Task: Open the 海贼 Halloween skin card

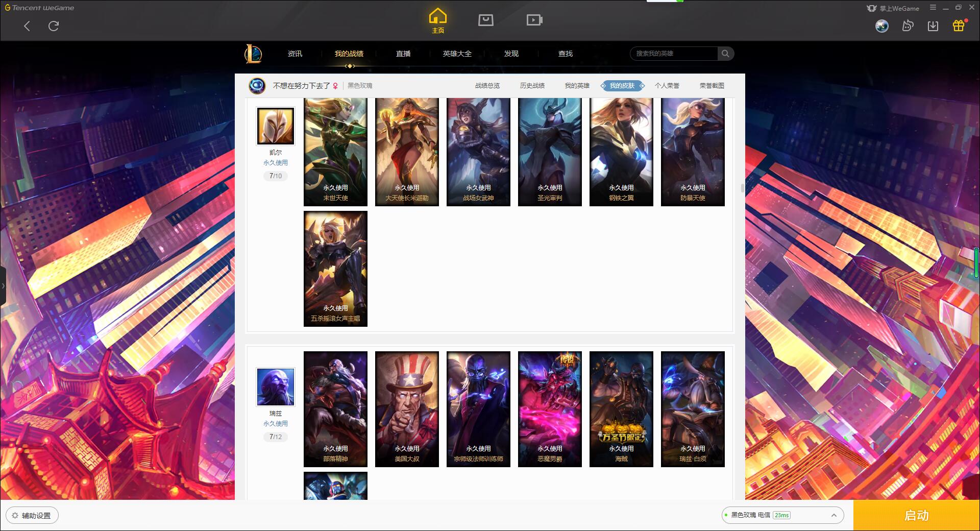Action: 621,409
